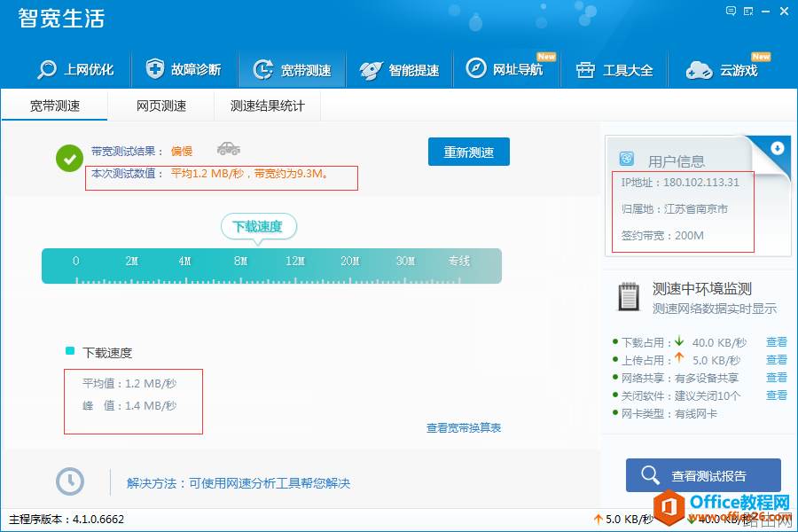This screenshot has height=532, width=798.
Task: Click the 下载速度 bubble marker on scale
Action: coord(259,227)
